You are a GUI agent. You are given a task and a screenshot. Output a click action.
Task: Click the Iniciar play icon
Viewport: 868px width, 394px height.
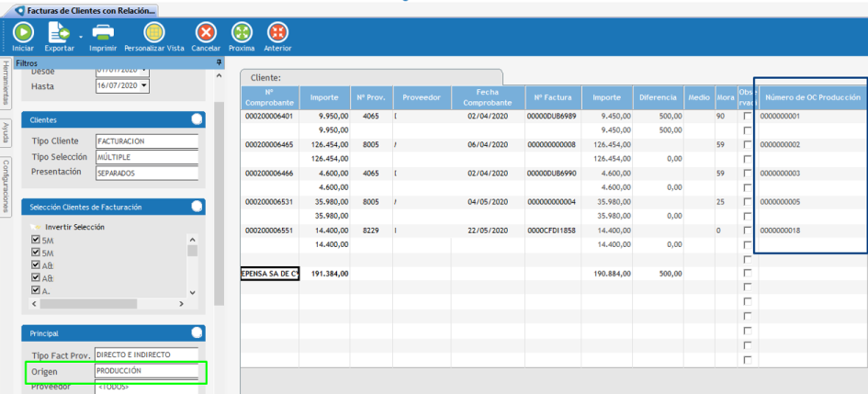[x=22, y=33]
